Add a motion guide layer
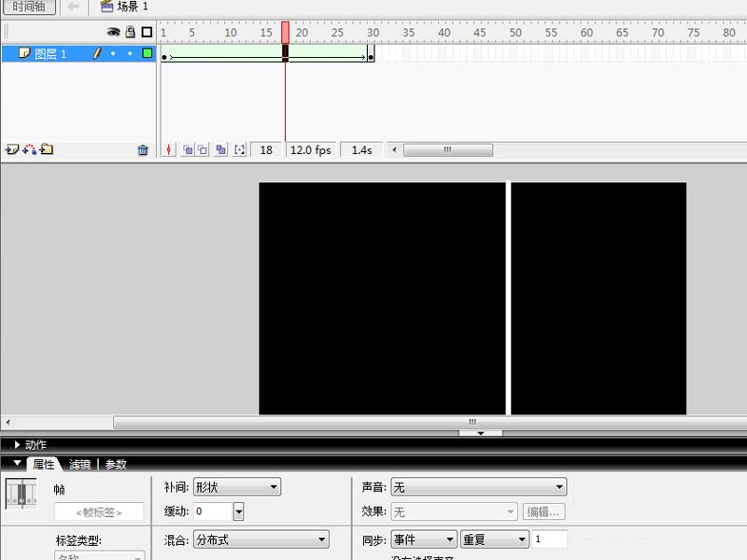 click(x=29, y=149)
